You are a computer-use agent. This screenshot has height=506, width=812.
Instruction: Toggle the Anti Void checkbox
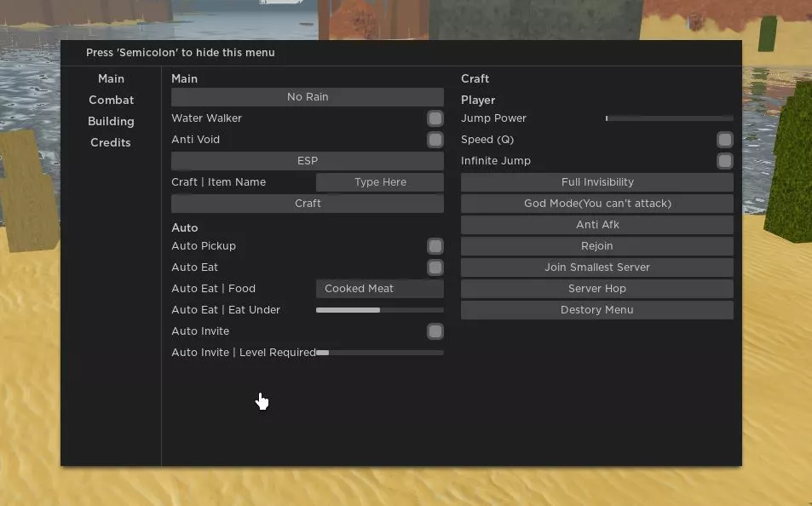[435, 140]
